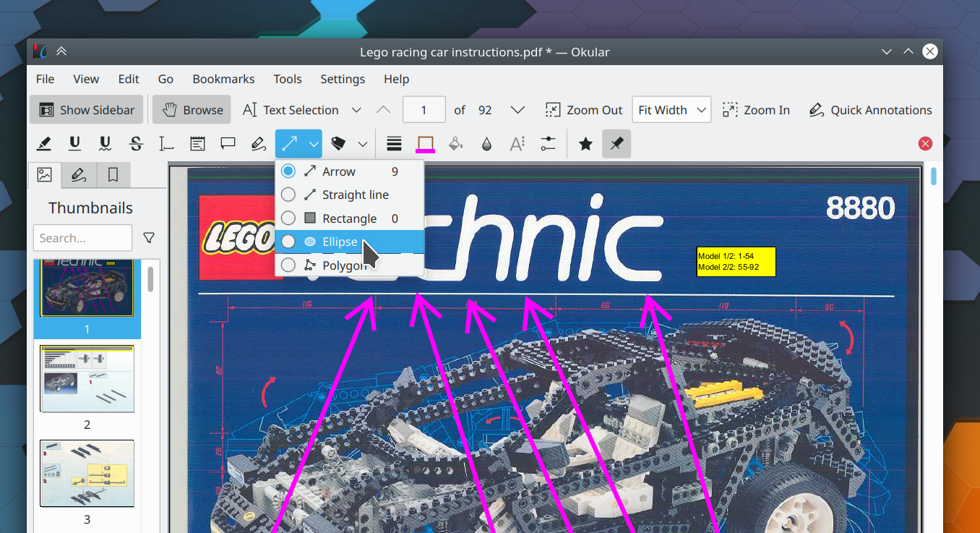Change the shape outline color swatch
980x533 pixels.
pyautogui.click(x=425, y=143)
